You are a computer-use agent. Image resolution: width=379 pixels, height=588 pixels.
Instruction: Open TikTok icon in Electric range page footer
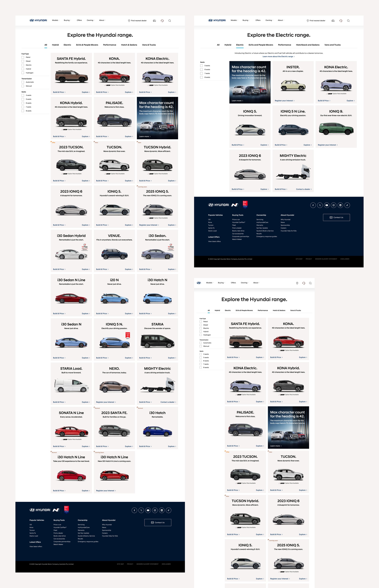click(347, 205)
